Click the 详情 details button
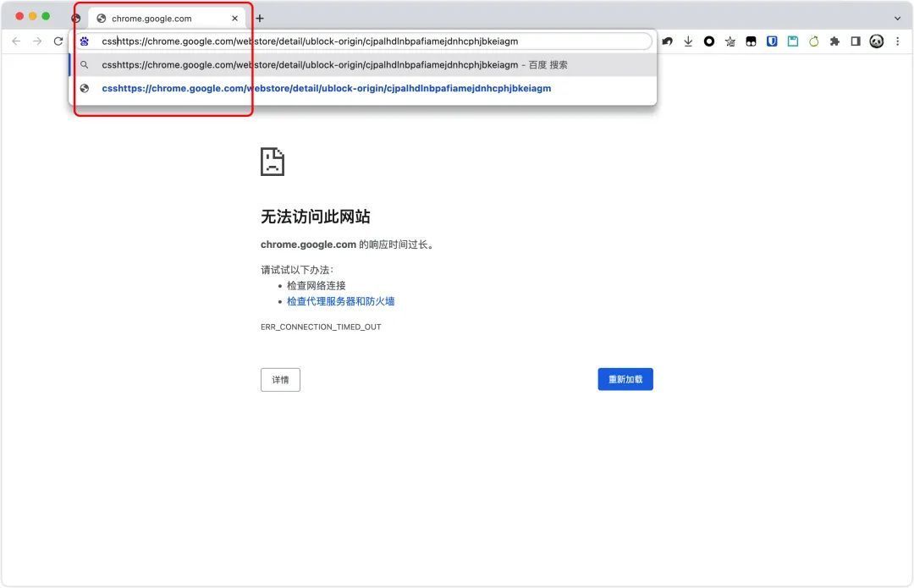Viewport: 914px width, 588px height. click(x=280, y=380)
